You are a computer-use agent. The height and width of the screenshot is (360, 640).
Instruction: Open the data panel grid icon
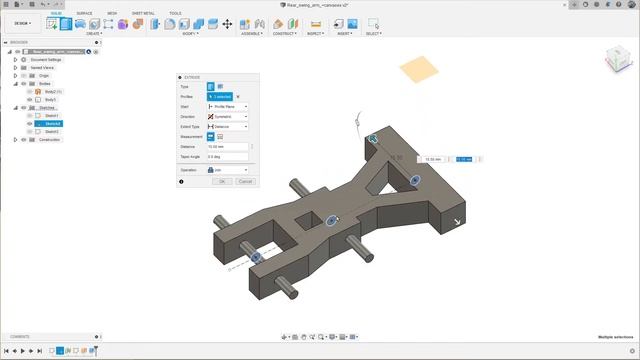6,4
